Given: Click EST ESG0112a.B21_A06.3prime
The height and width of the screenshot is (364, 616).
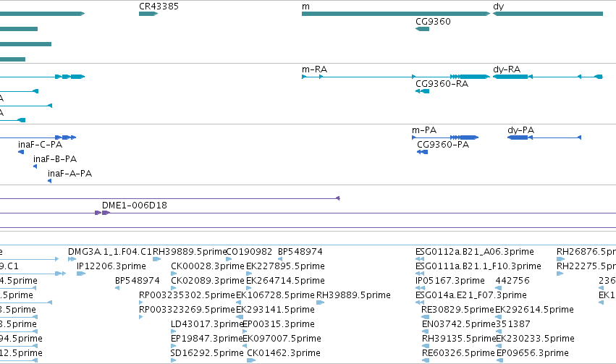Looking at the screenshot, I should pos(475,252).
